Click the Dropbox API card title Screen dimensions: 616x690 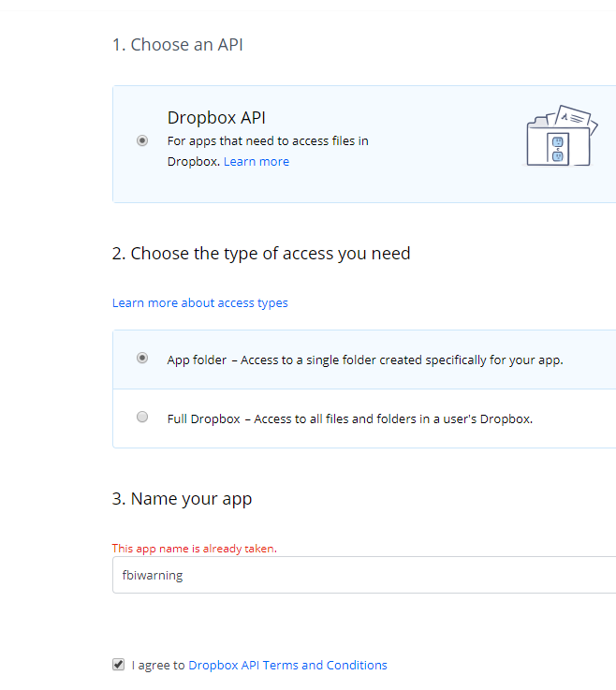[216, 117]
